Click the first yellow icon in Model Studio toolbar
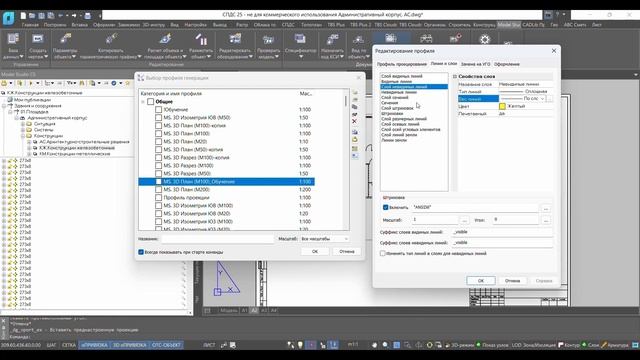The height and width of the screenshot is (360, 640). tap(4, 83)
